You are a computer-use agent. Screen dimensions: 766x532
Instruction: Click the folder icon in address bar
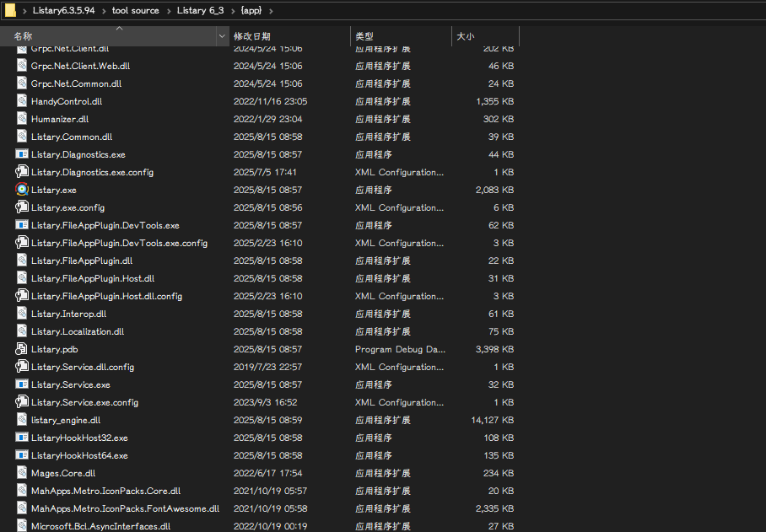point(10,10)
